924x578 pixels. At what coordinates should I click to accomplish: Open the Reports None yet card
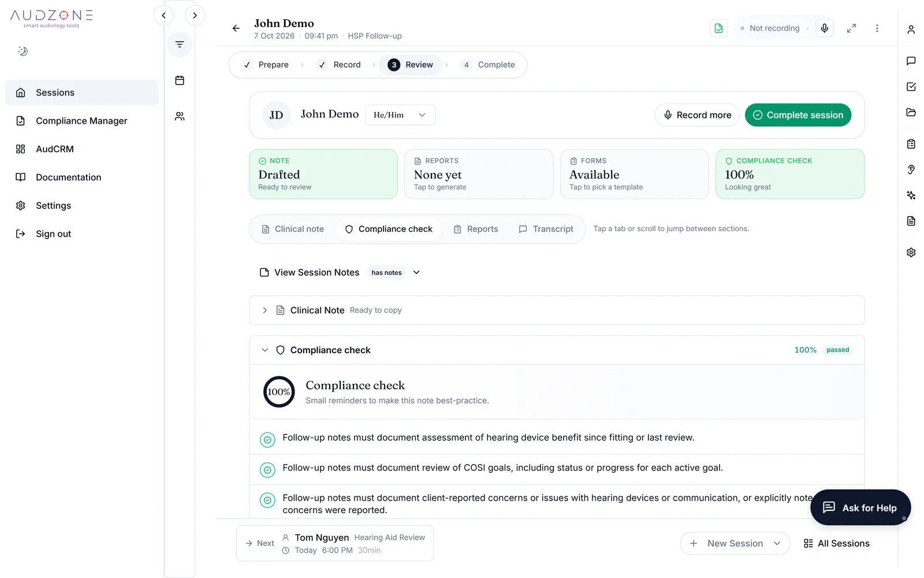[479, 174]
